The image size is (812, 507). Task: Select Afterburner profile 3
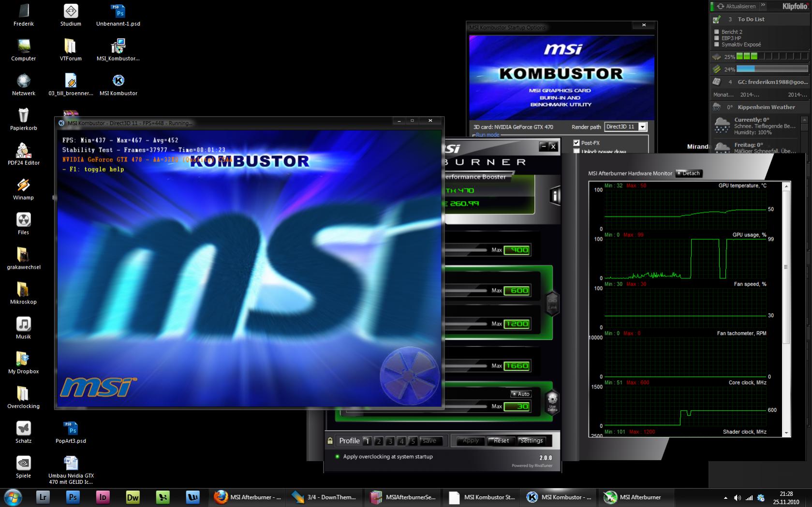390,441
